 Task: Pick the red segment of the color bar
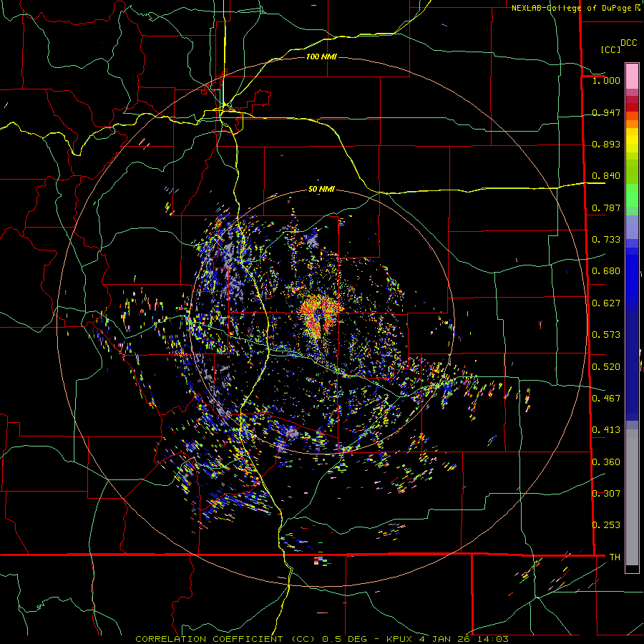632,107
